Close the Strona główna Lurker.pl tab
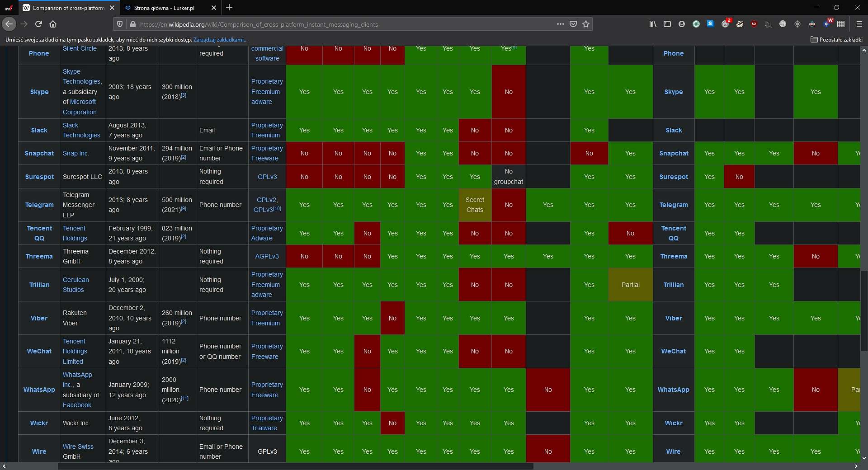 tap(214, 8)
